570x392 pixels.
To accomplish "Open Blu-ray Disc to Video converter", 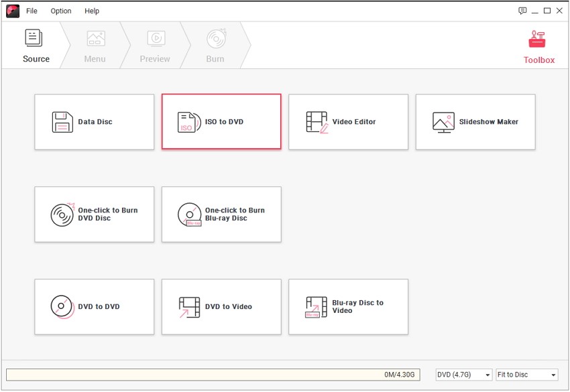I will point(348,307).
